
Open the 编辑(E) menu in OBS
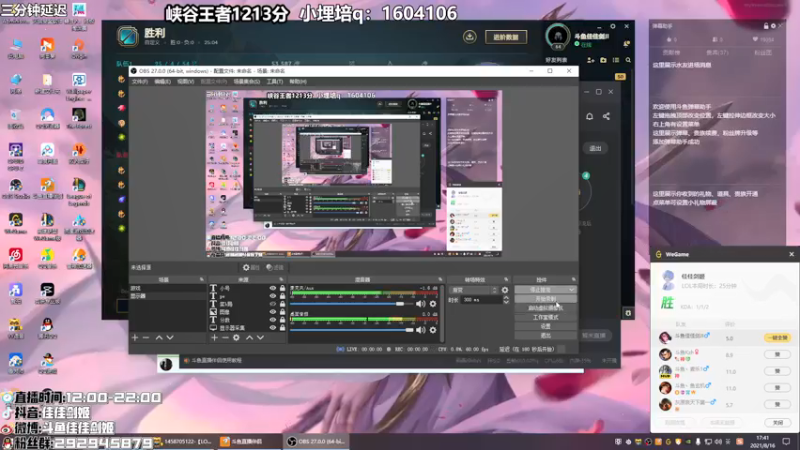(x=162, y=82)
